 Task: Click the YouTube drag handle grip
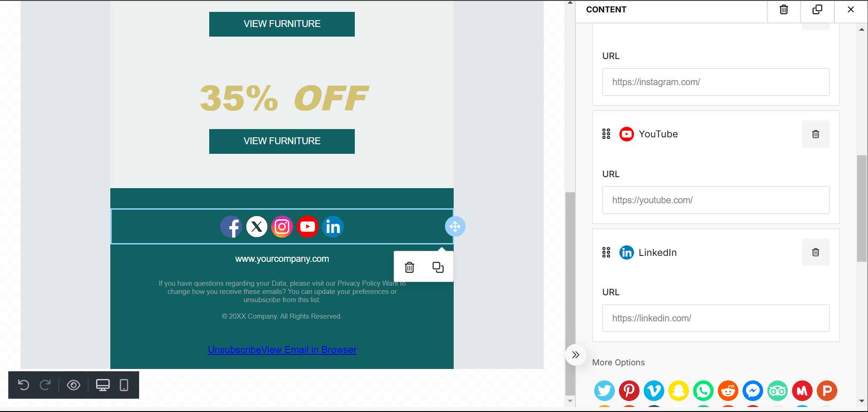[x=606, y=134]
